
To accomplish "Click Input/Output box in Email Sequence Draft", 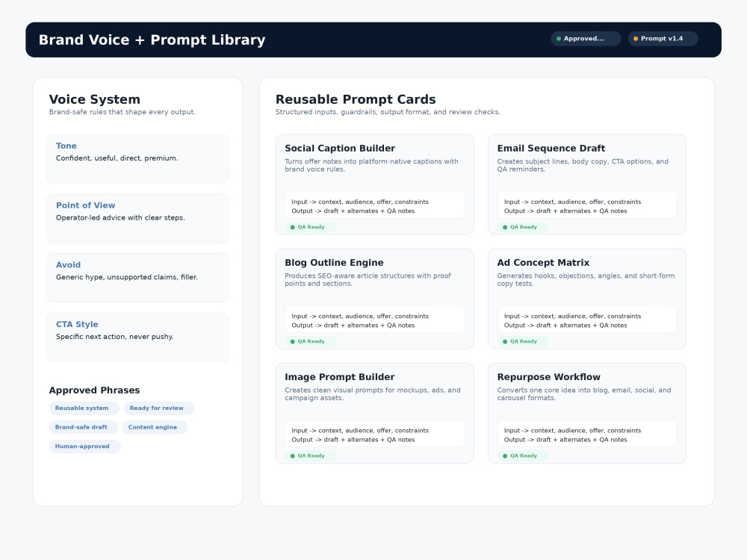I will [x=587, y=205].
